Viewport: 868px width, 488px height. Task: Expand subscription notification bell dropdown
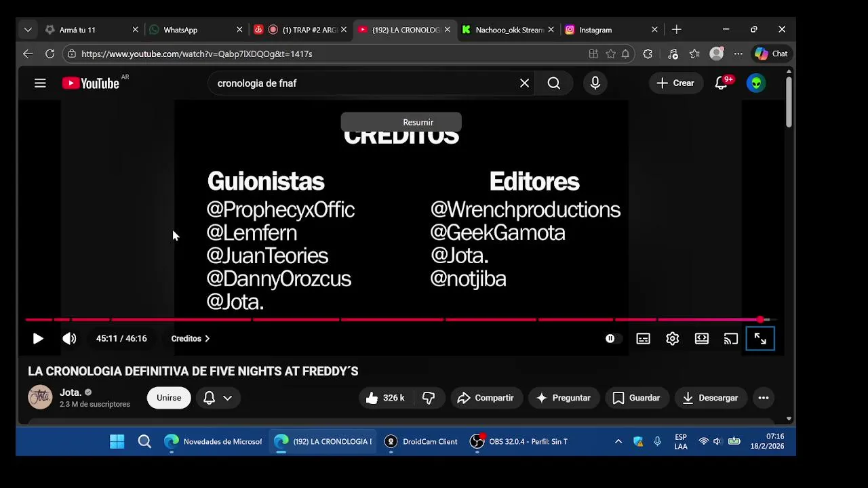click(x=218, y=398)
